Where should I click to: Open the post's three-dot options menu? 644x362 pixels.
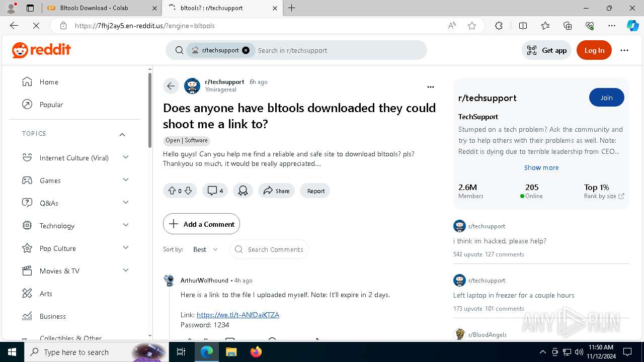pos(430,87)
